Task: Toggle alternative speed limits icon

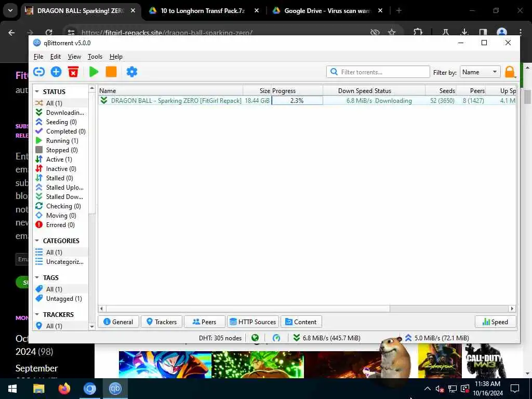Action: coord(276,338)
